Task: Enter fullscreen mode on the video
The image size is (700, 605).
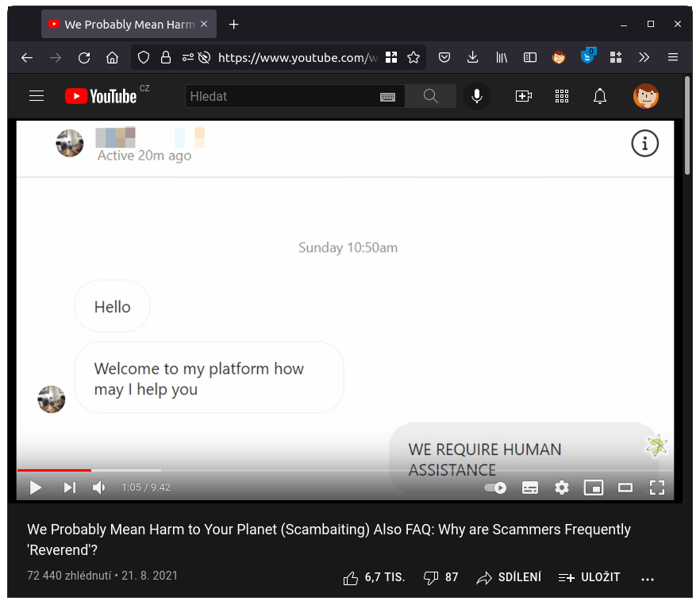Action: pyautogui.click(x=657, y=487)
